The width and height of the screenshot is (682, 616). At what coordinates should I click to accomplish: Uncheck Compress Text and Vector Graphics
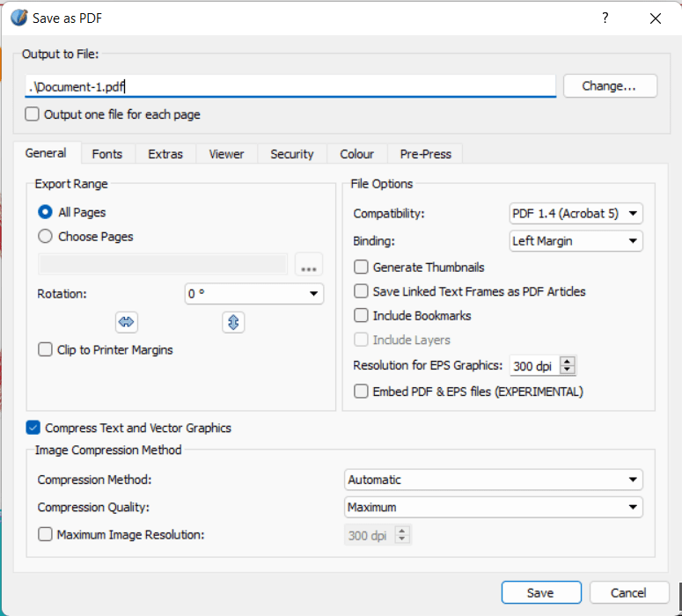click(x=33, y=429)
